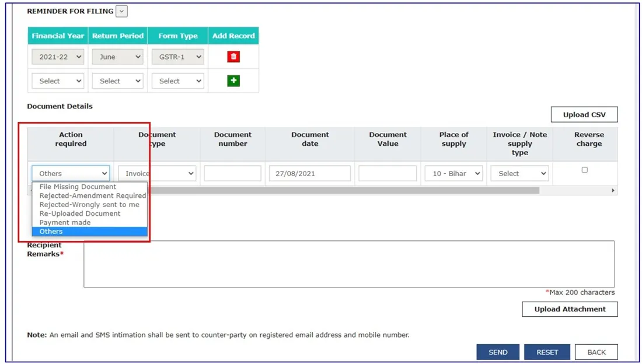This screenshot has width=642, height=364.
Task: Open the Action required dropdown showing Others
Action: (71, 174)
